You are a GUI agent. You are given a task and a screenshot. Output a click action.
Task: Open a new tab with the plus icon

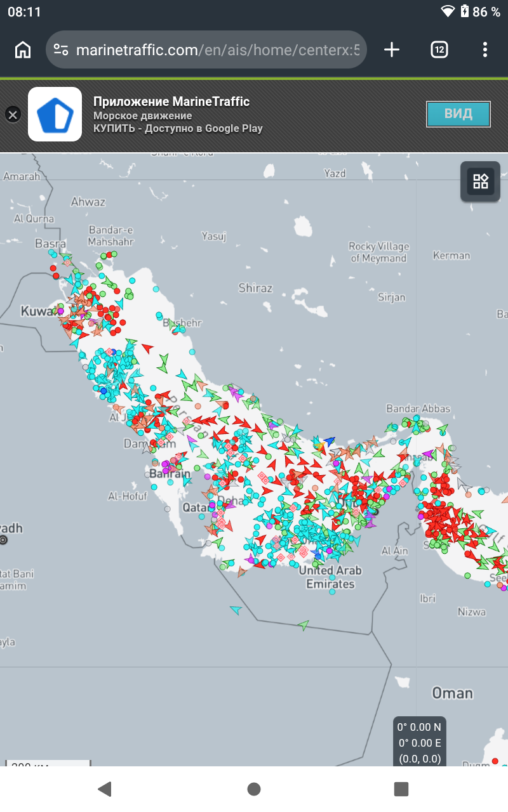coord(392,49)
